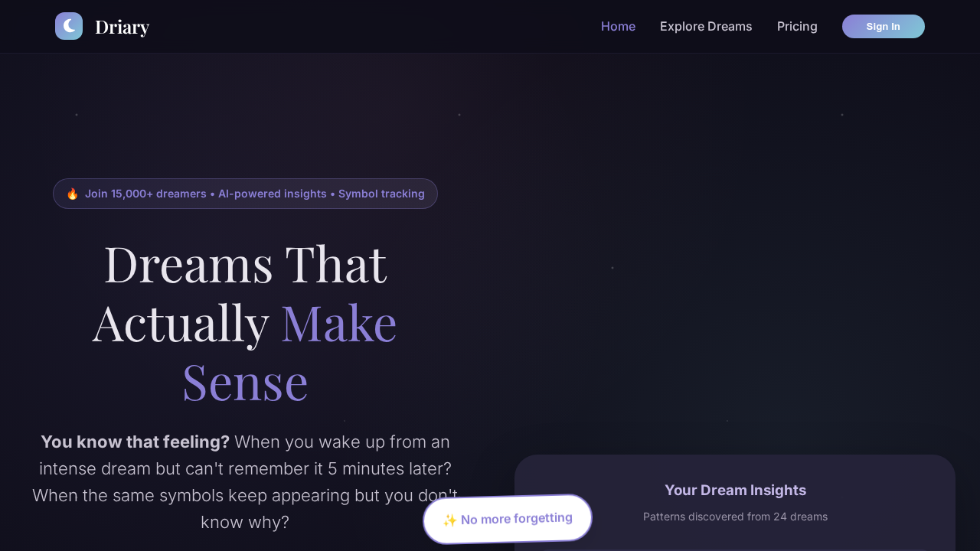This screenshot has width=980, height=551.
Task: Click the sparkle emoji beside No more forgetting
Action: 450,520
